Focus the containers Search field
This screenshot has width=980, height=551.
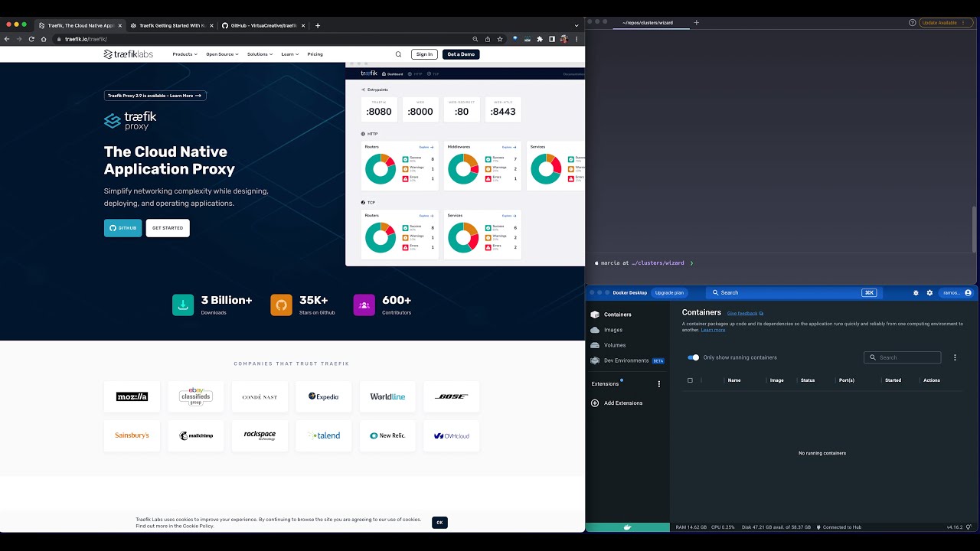click(902, 357)
